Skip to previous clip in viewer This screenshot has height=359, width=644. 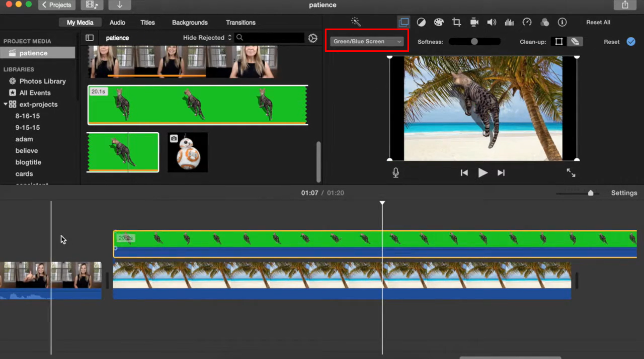coord(464,172)
